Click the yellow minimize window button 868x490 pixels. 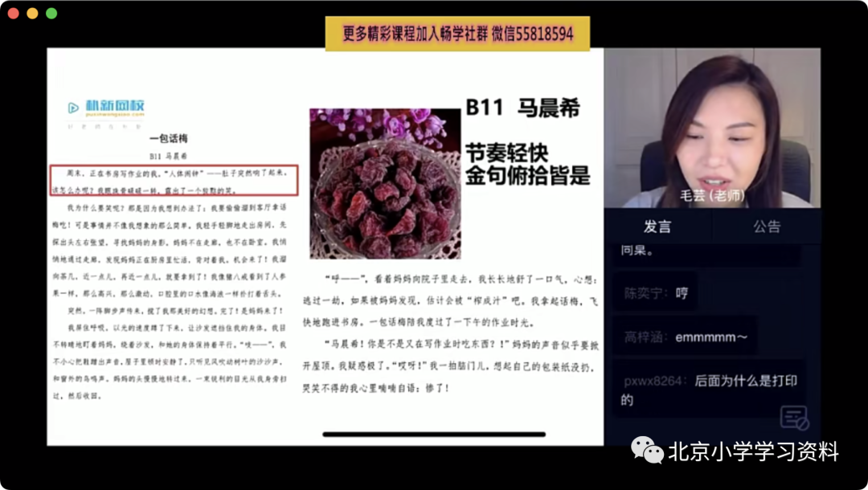pos(33,14)
